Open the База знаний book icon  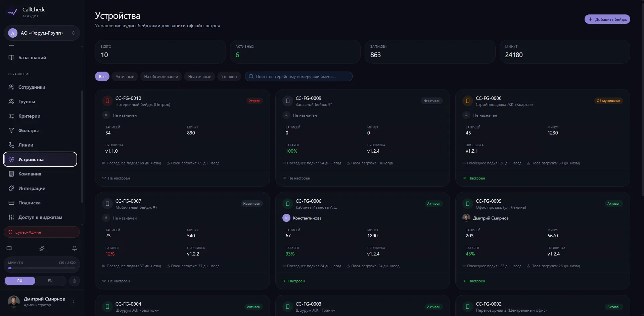(x=11, y=57)
